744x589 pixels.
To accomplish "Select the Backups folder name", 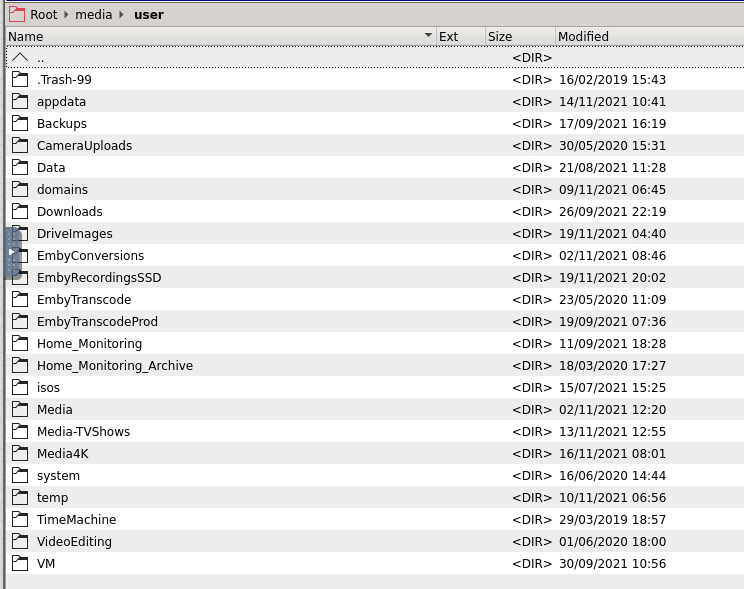I will 62,123.
